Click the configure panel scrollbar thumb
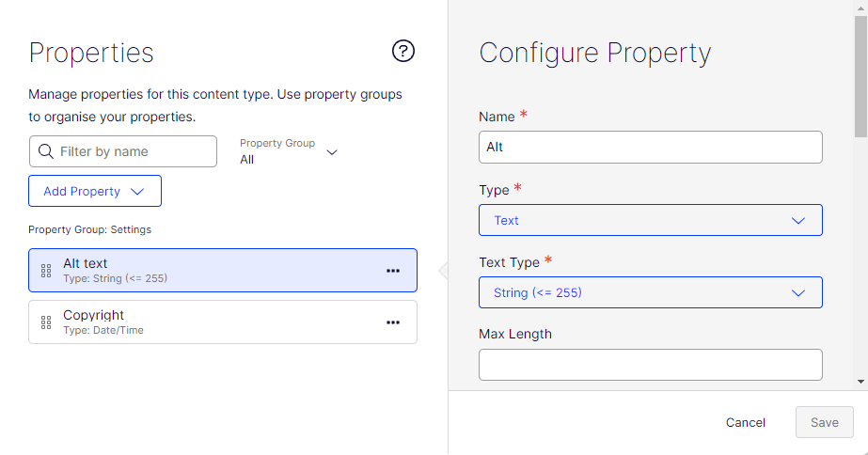 (860, 76)
